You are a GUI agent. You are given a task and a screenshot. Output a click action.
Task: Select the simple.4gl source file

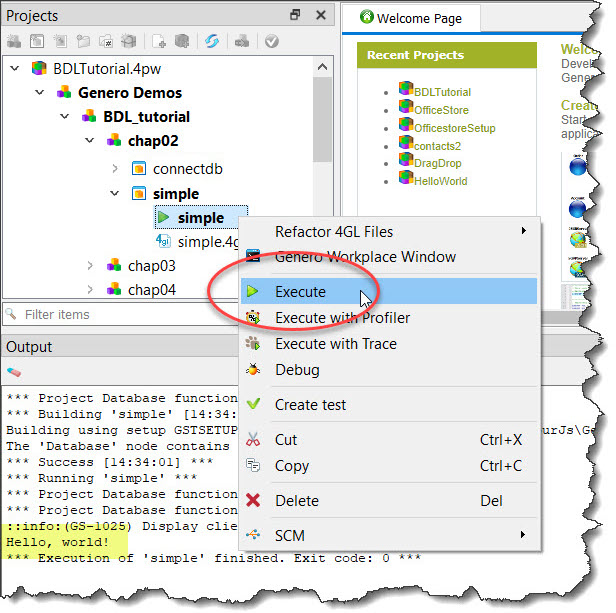(207, 242)
